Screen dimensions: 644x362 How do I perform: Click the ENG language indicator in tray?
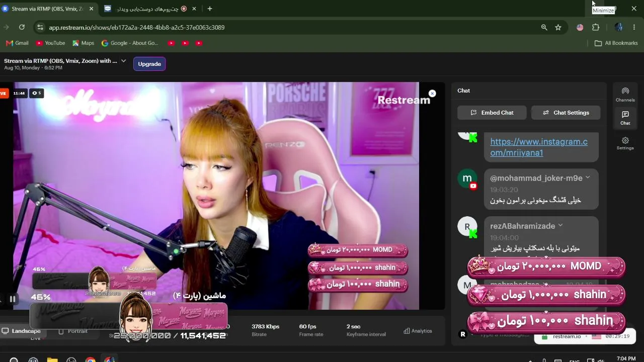coord(574,360)
